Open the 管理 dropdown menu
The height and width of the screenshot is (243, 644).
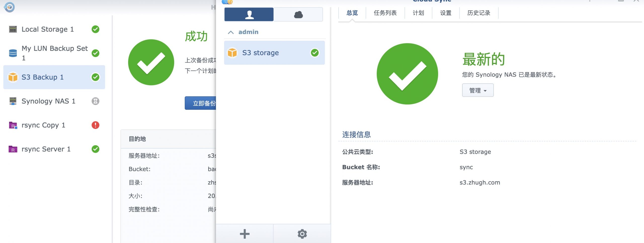(478, 90)
